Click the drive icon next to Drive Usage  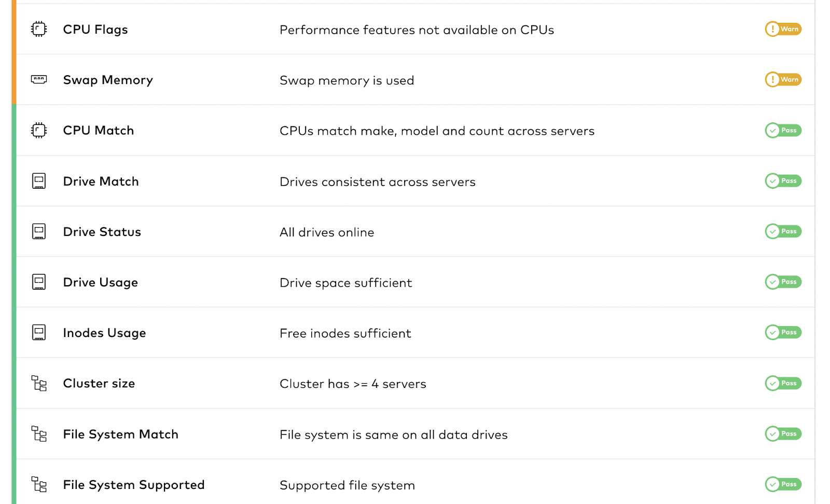pos(39,282)
